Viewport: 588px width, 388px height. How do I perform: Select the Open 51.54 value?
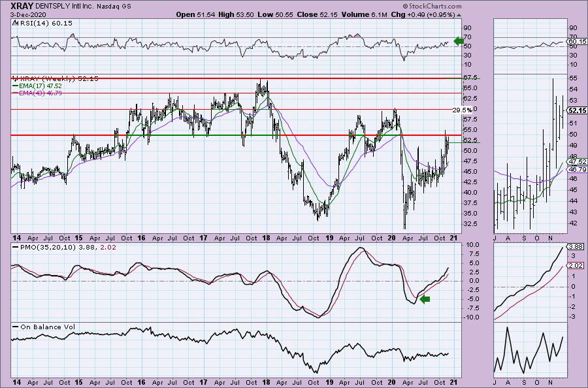coord(196,14)
